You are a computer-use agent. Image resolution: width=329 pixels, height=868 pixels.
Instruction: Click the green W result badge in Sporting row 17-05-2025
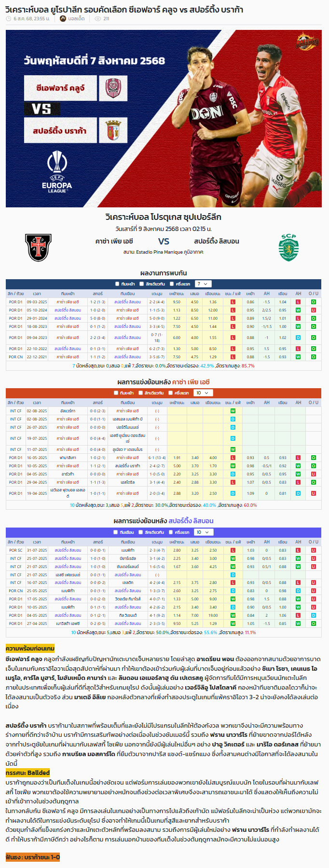coord(233,599)
